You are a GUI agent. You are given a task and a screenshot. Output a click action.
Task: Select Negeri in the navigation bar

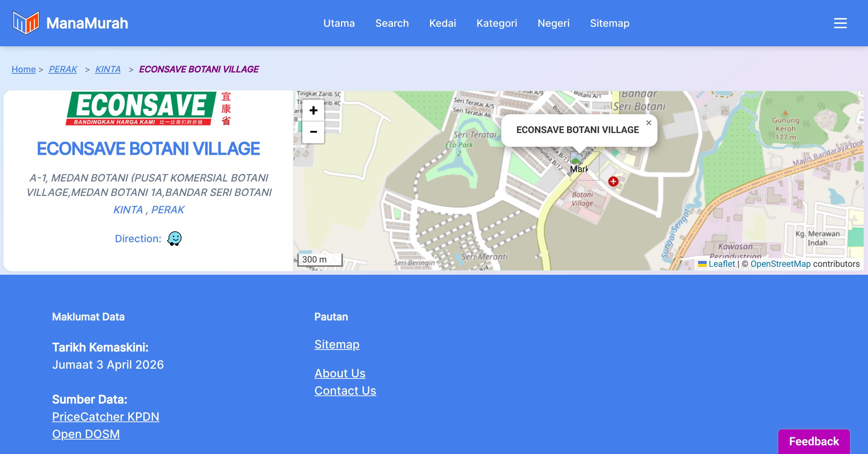coord(553,23)
